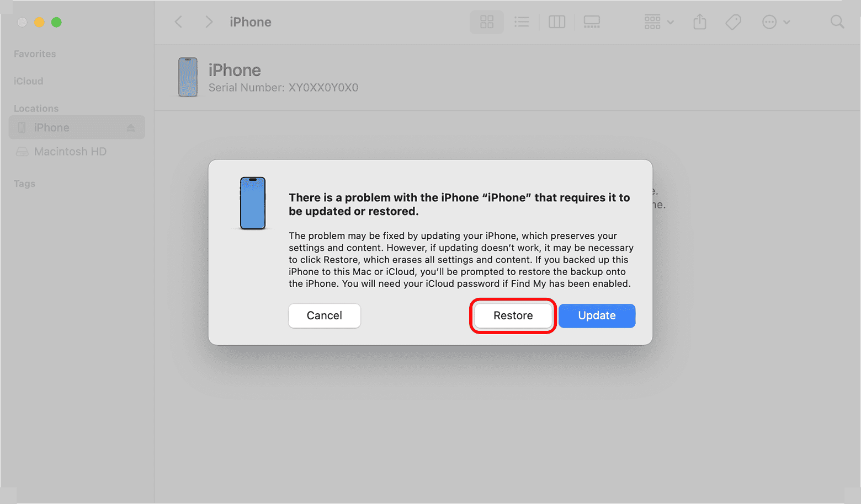This screenshot has height=504, width=861.
Task: Expand the Favorites sidebar section
Action: coord(35,54)
